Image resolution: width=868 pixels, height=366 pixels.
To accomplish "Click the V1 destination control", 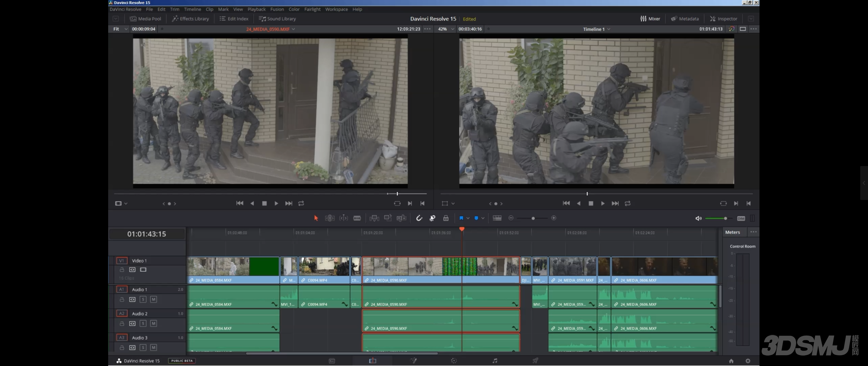I will (x=121, y=261).
